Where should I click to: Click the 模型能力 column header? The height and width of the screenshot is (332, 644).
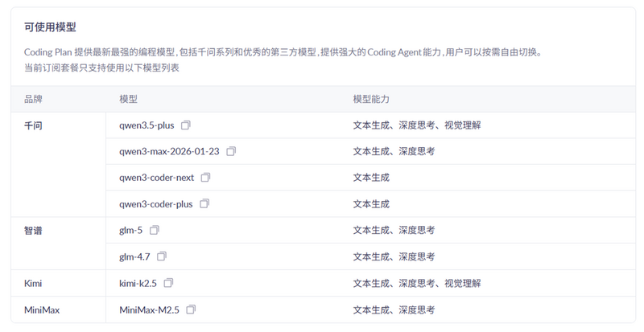(371, 99)
